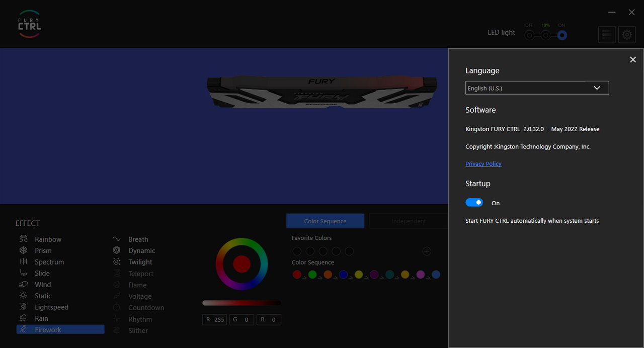Screen dimensions: 644x348
Task: Switch to the Color Sequence tab
Action: [x=325, y=221]
